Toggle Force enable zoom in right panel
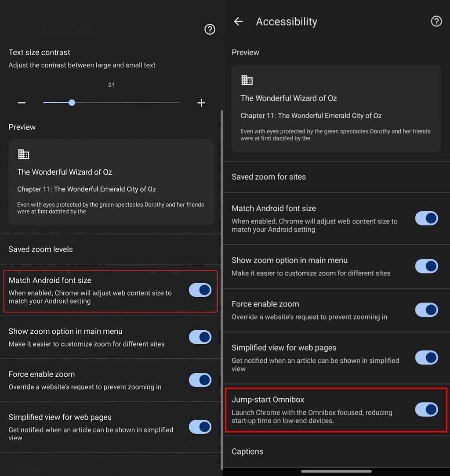The width and height of the screenshot is (450, 476). [426, 310]
